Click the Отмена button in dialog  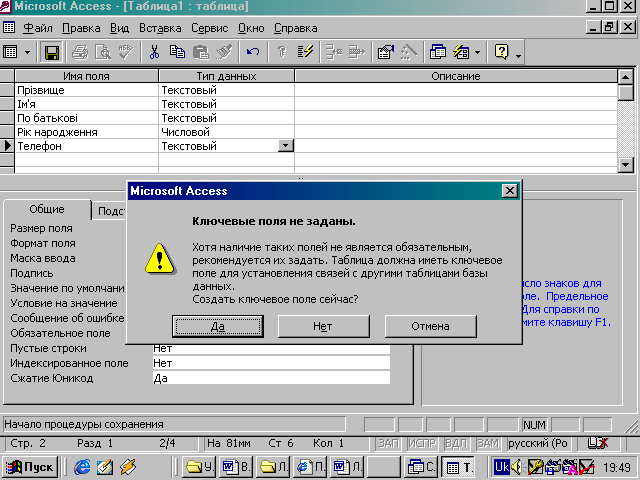pos(431,326)
